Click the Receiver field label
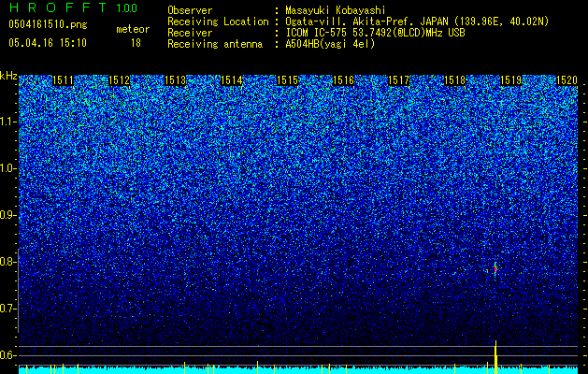The width and height of the screenshot is (588, 374). tap(190, 33)
